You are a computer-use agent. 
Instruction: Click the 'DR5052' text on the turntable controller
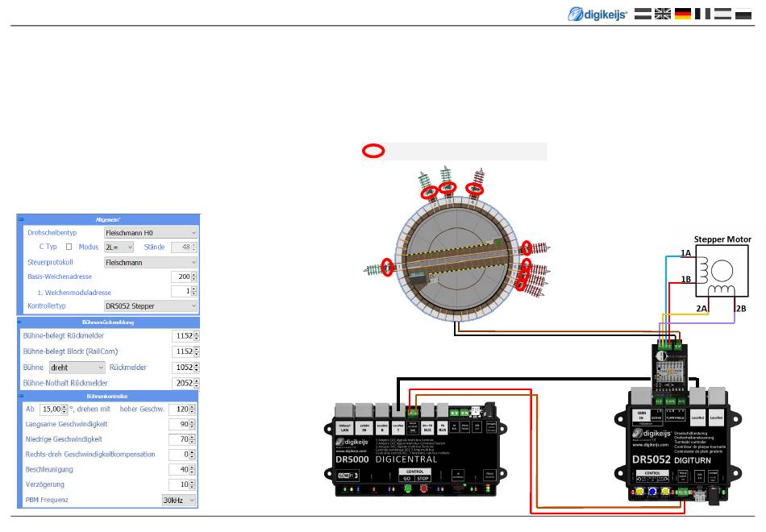point(652,459)
